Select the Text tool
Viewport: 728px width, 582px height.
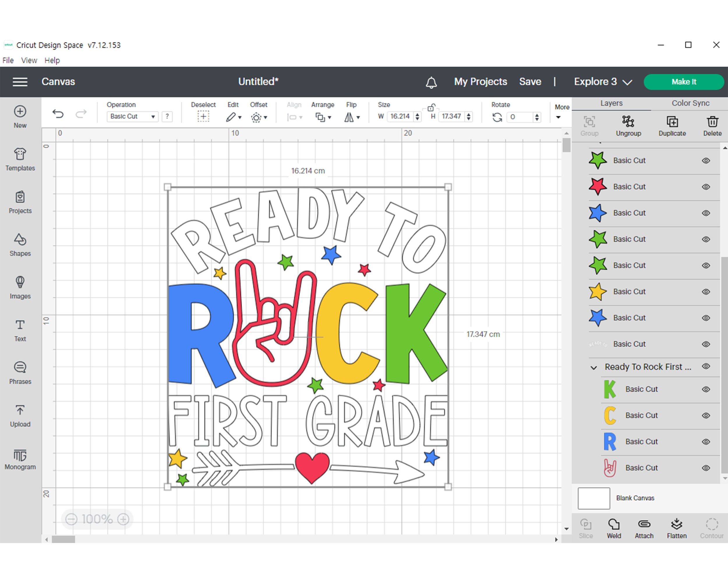pos(20,330)
